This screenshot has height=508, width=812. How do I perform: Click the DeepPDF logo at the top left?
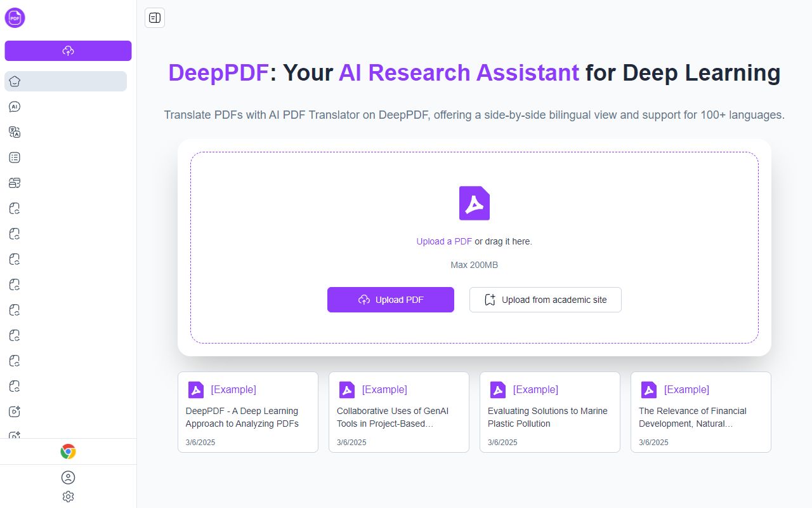14,18
